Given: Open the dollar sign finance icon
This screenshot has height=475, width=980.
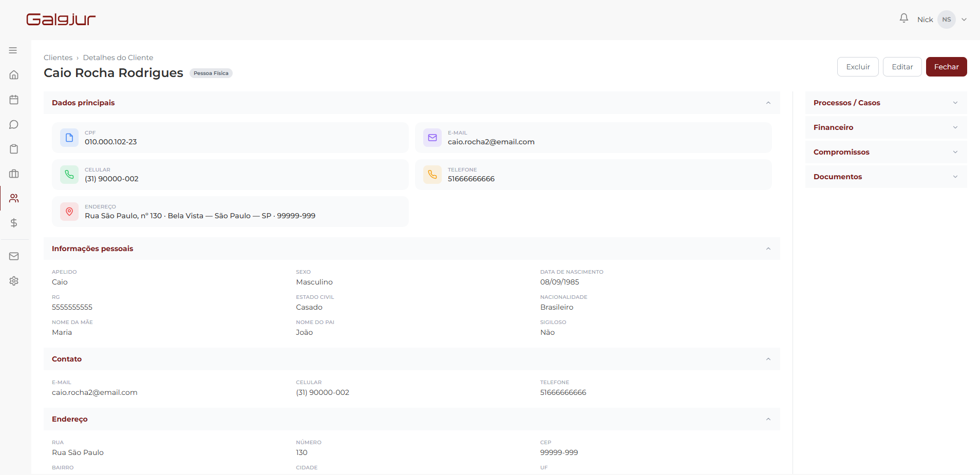Looking at the screenshot, I should [14, 223].
